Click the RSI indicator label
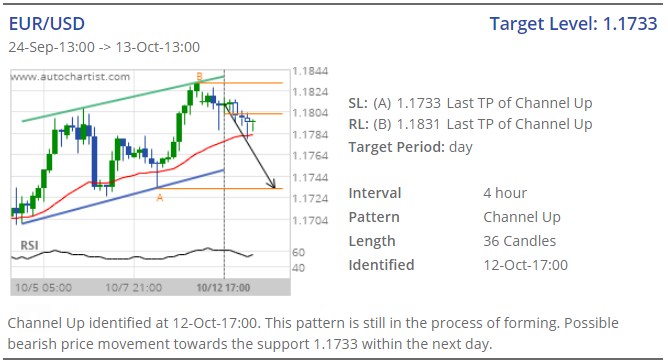 [29, 246]
